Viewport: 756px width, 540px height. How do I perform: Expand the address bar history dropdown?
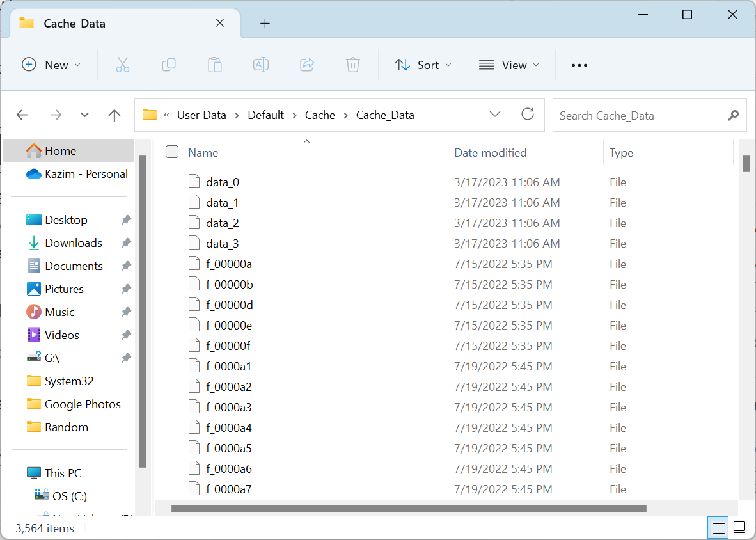[495, 115]
